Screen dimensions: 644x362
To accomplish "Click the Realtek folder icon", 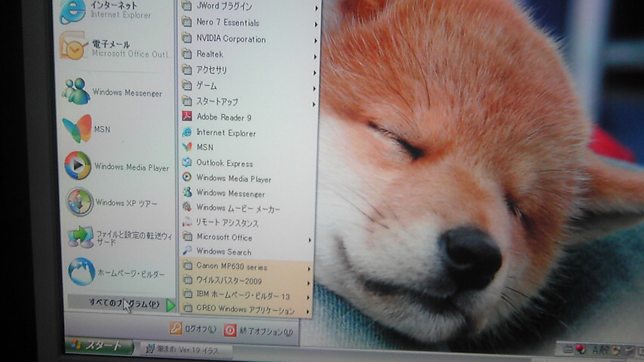I will 186,54.
